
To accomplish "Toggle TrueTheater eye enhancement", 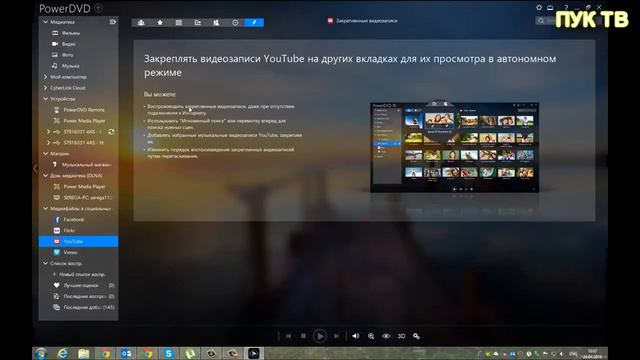I will [386, 336].
